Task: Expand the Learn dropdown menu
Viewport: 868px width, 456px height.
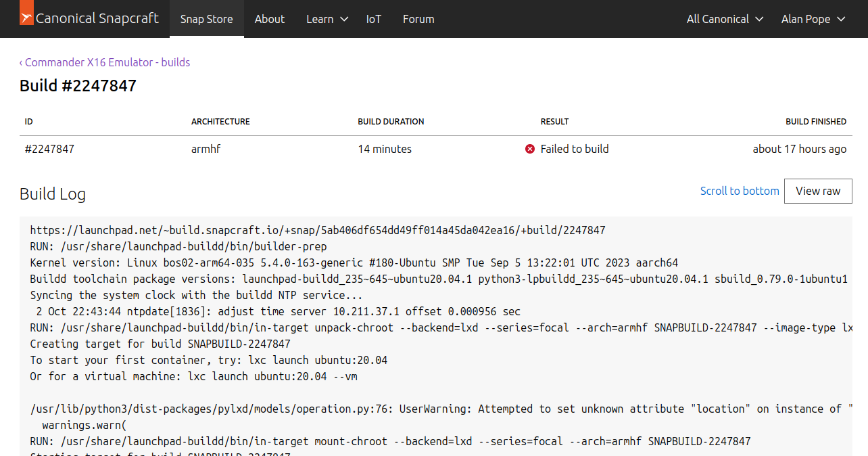Action: pos(327,19)
